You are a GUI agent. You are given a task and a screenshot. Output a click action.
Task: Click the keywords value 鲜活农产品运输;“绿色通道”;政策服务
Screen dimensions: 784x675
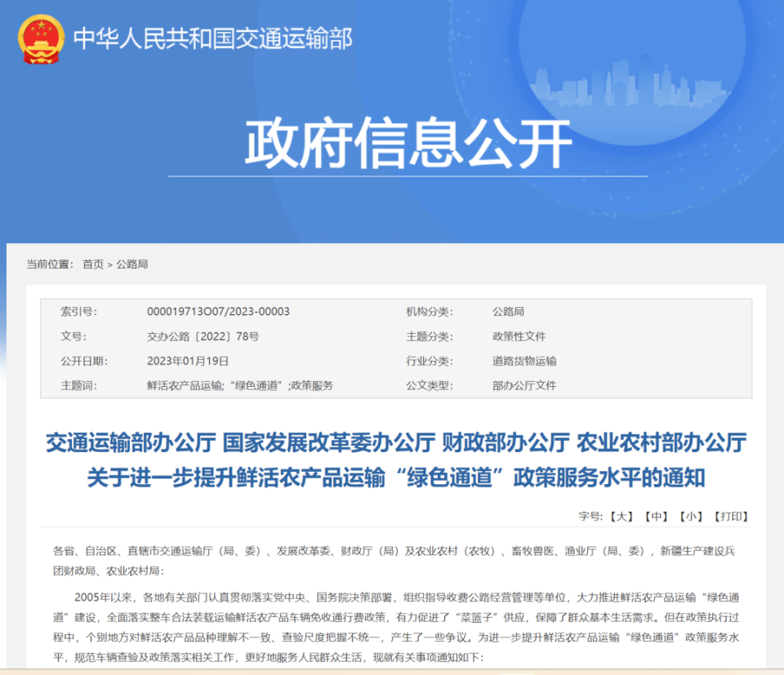[240, 385]
